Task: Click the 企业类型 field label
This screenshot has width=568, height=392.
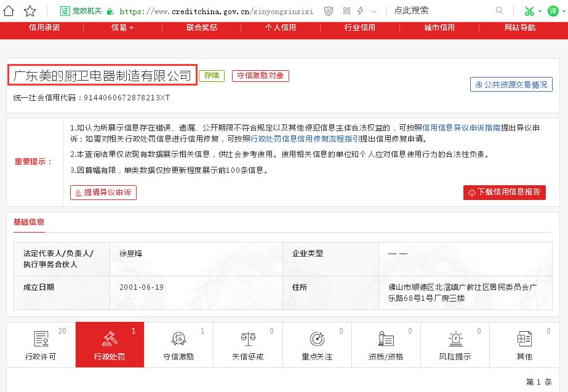Action: tap(308, 254)
